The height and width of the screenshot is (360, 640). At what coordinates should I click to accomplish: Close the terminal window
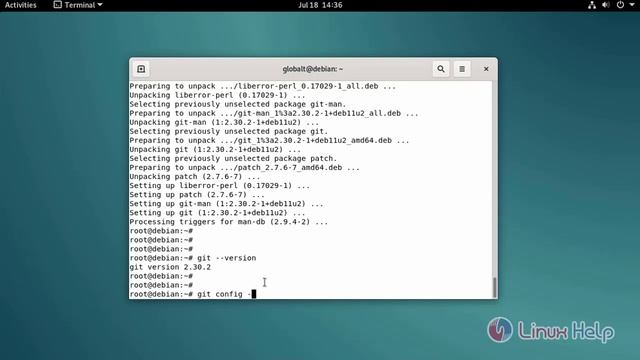click(486, 69)
